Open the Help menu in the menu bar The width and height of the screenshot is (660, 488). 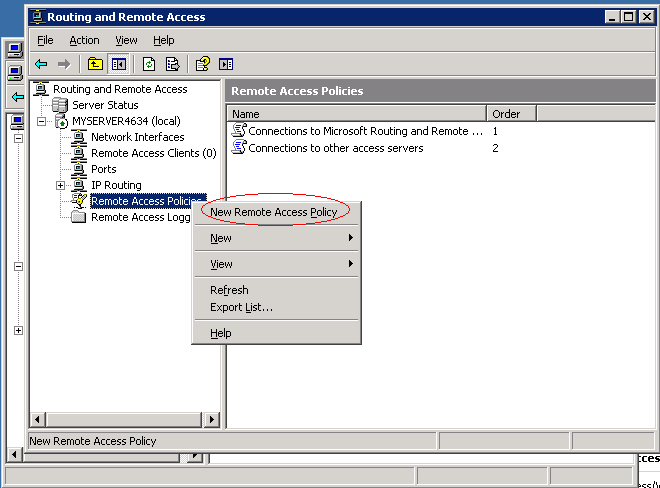(164, 40)
